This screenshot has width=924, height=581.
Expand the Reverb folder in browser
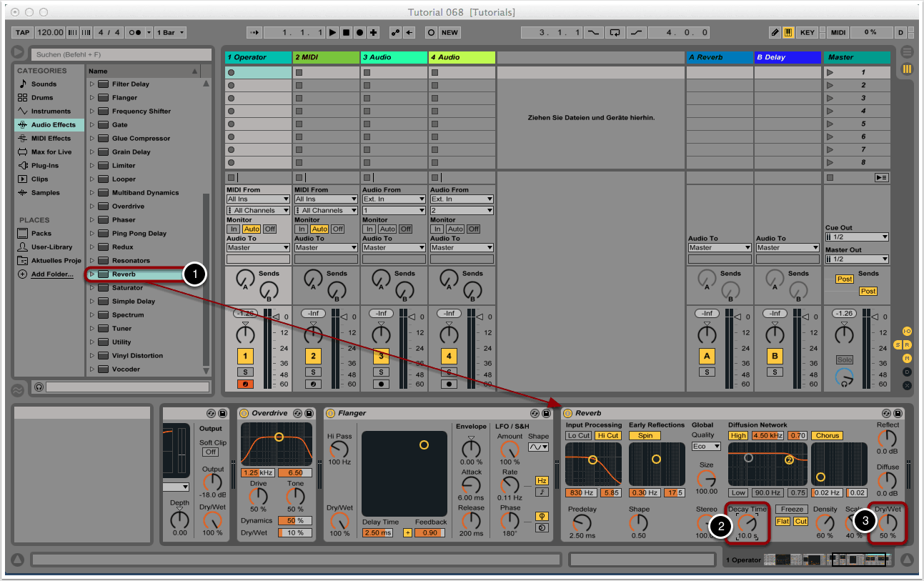click(x=92, y=274)
